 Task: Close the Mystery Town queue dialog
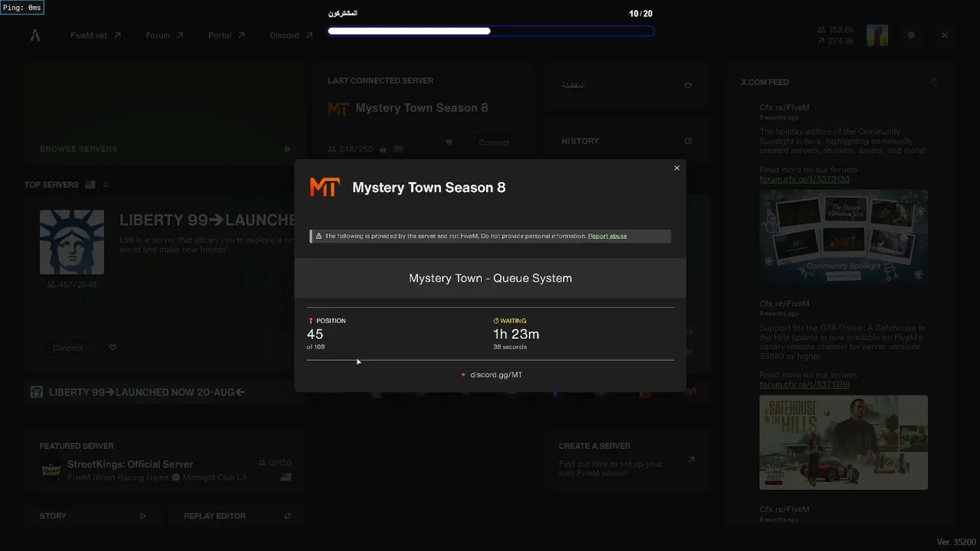(x=677, y=168)
